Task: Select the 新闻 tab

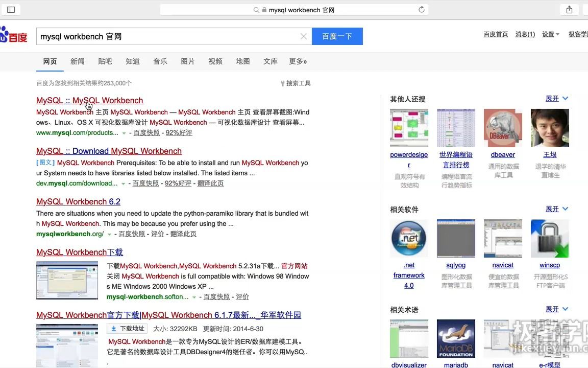Action: (77, 61)
